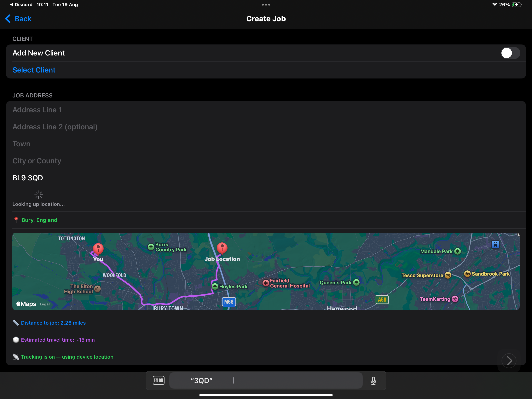The height and width of the screenshot is (399, 532).
Task: Select Sandbrook Park marker icon
Action: pyautogui.click(x=467, y=274)
